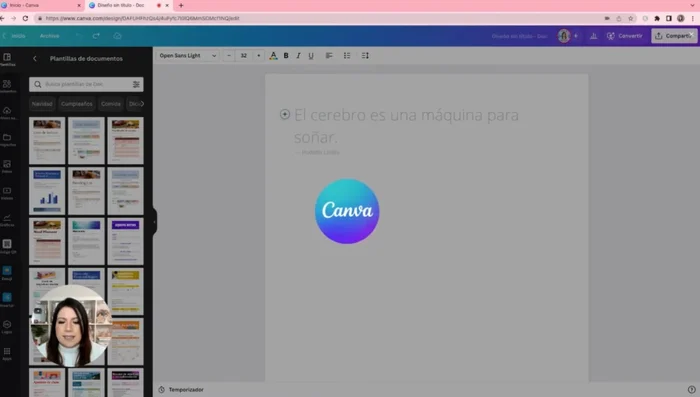The height and width of the screenshot is (397, 700).
Task: Open the Archivo menu
Action: (50, 36)
